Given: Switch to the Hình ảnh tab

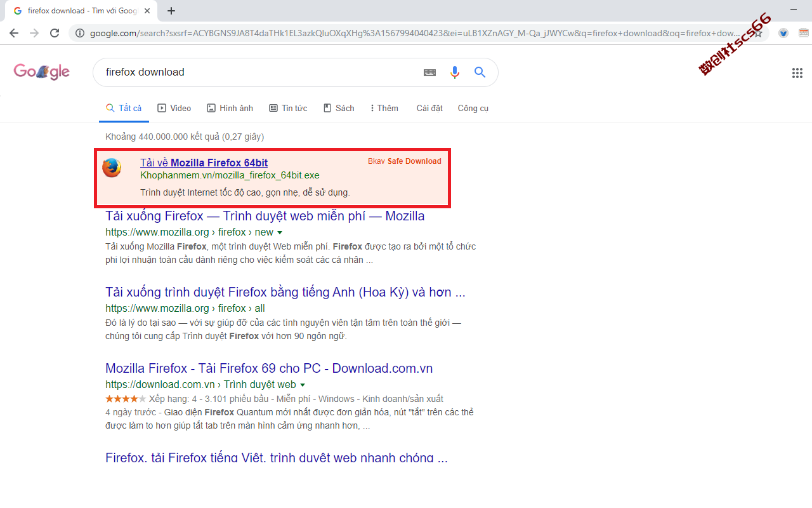Looking at the screenshot, I should 230,108.
